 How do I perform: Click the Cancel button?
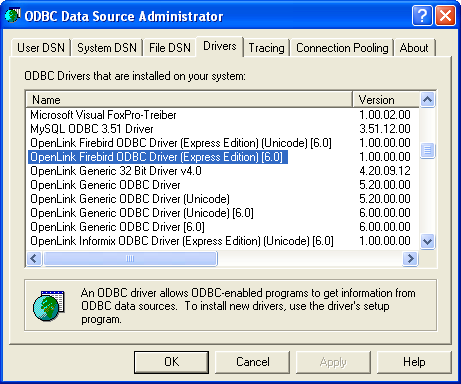[x=253, y=362]
